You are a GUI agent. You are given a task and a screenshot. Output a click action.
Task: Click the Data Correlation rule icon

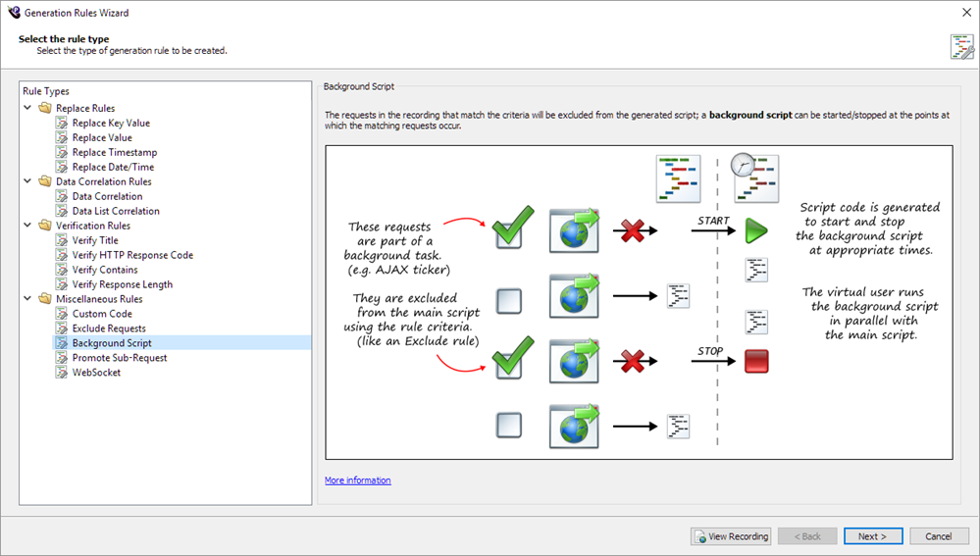pos(62,197)
